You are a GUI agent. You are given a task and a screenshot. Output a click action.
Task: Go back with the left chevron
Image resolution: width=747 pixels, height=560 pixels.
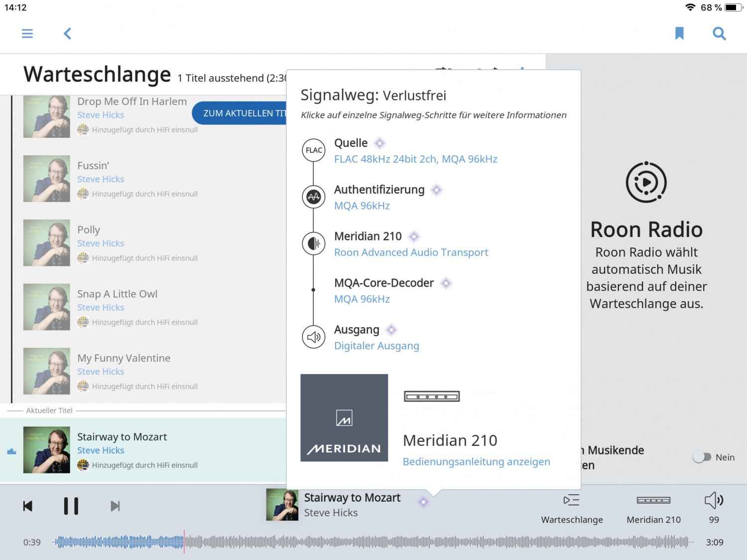tap(67, 33)
